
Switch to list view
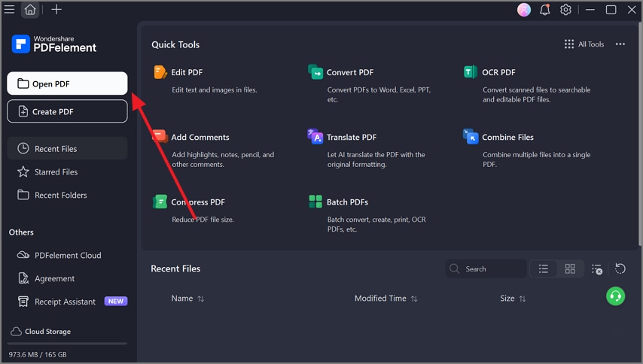[544, 268]
